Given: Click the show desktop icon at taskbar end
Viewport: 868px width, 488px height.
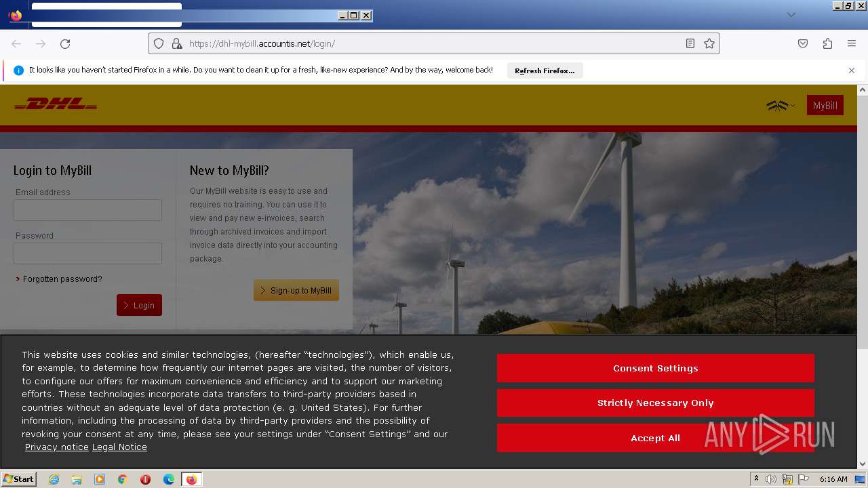Looking at the screenshot, I should (861, 479).
